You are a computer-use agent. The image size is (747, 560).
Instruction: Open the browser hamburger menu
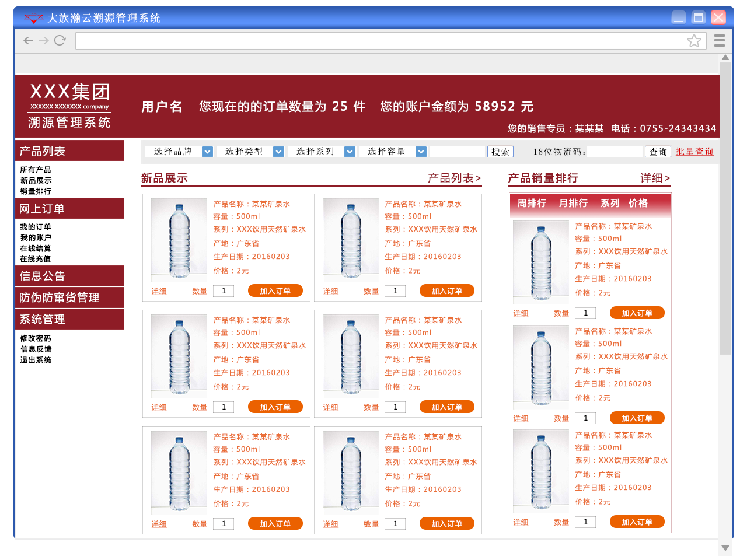pos(719,40)
